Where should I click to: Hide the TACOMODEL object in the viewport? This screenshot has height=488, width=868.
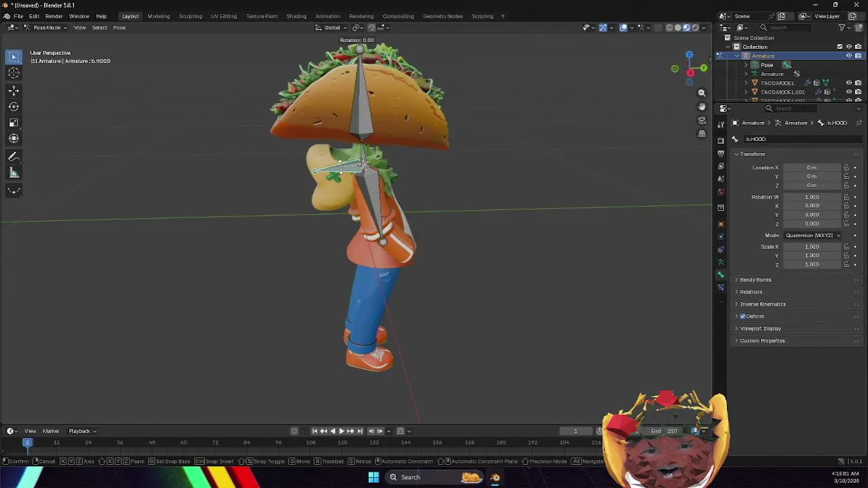(x=849, y=83)
